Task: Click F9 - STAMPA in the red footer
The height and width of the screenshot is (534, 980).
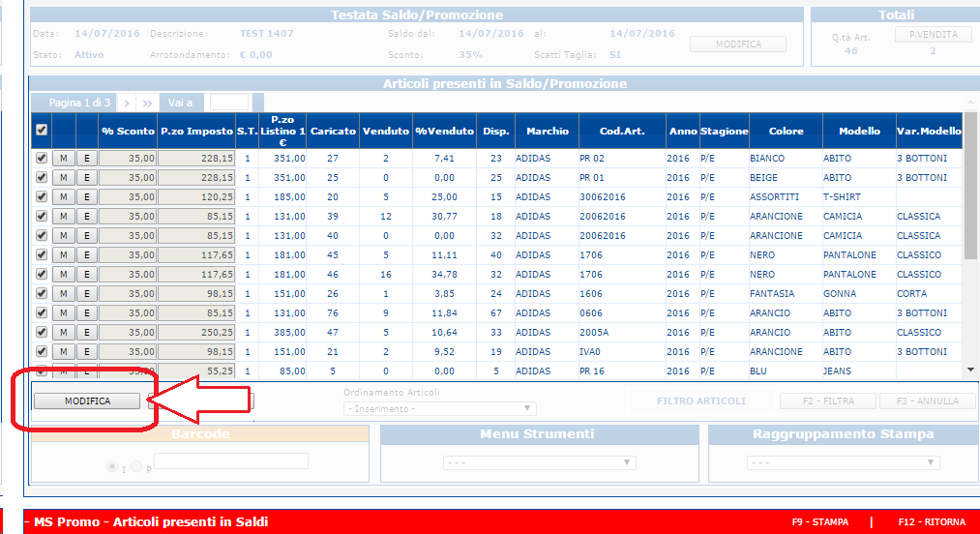Action: pos(820,521)
